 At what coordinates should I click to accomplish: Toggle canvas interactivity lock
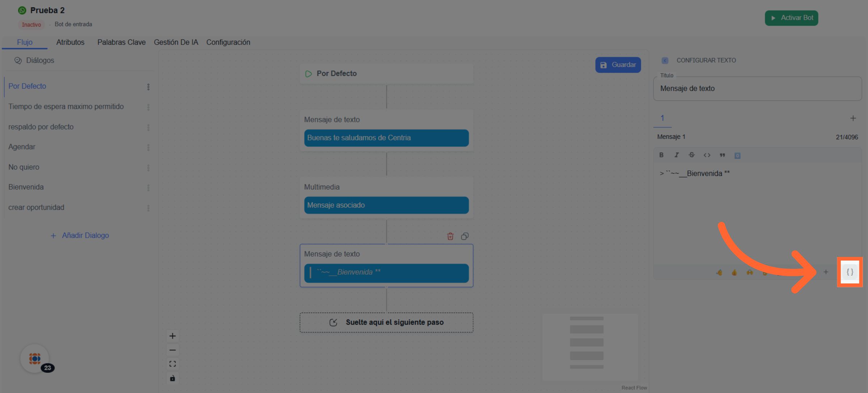(x=173, y=378)
